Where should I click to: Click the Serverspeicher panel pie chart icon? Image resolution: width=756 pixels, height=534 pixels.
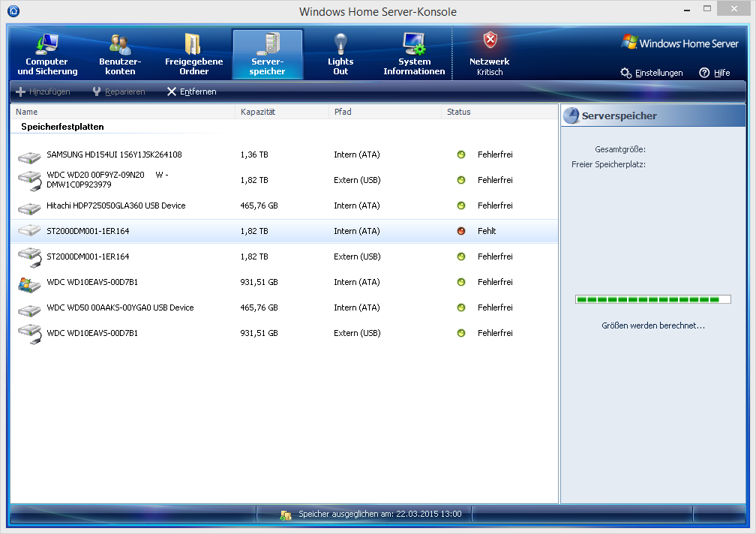point(571,115)
